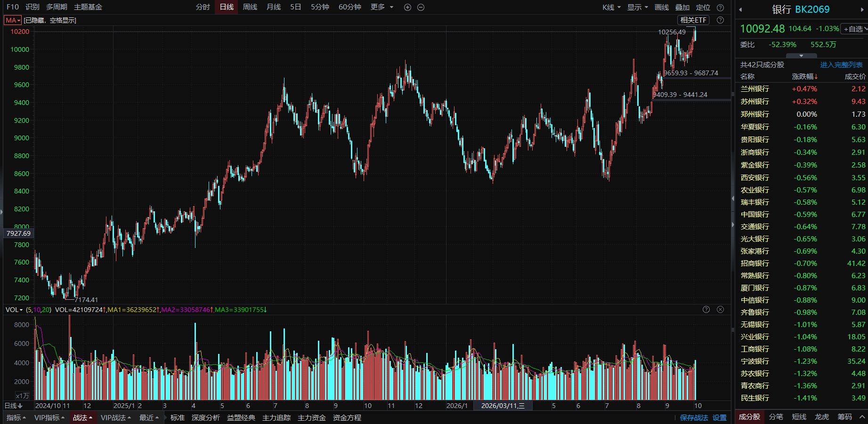The width and height of the screenshot is (868, 424).
Task: Open the 叠加 overlay tool
Action: pyautogui.click(x=682, y=7)
